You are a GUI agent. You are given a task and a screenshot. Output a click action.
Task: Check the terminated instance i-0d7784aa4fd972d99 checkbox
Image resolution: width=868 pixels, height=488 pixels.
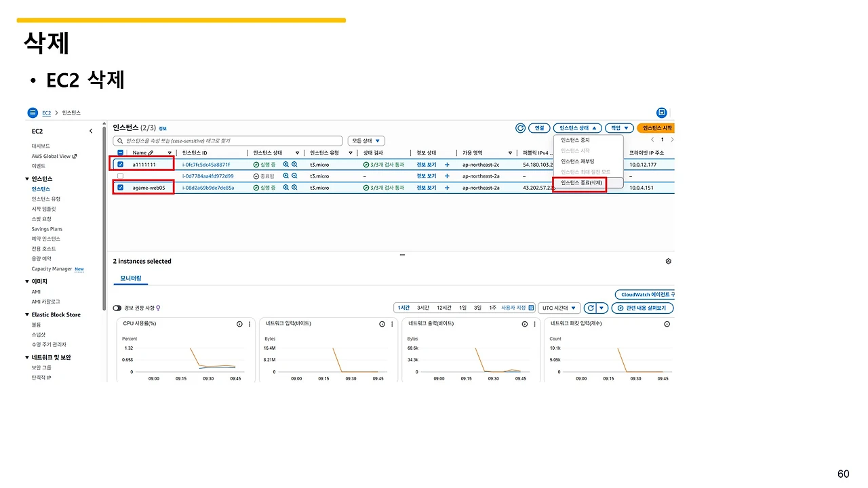pyautogui.click(x=121, y=176)
